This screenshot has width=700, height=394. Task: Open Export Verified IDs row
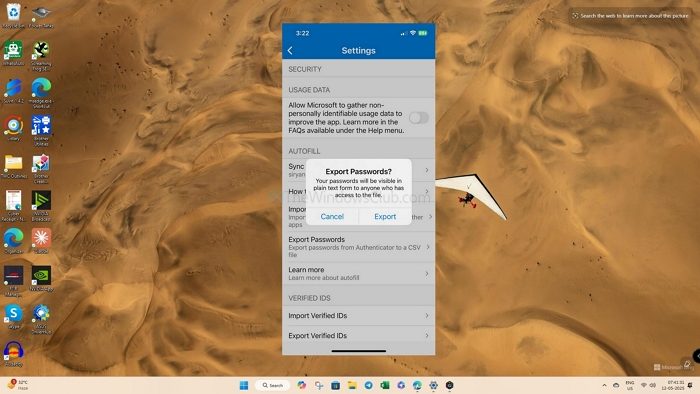click(x=358, y=336)
